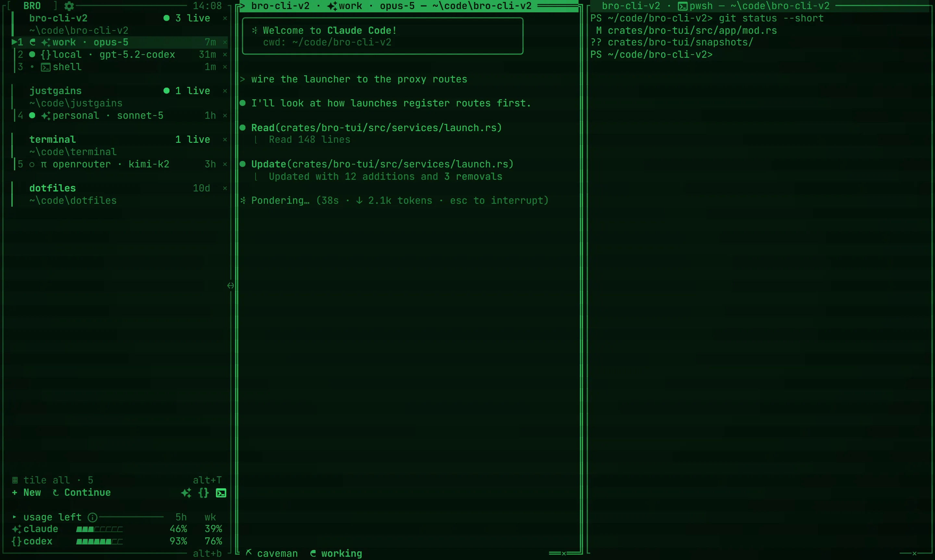The height and width of the screenshot is (560, 935).
Task: Click the Continue button
Action: point(81,493)
